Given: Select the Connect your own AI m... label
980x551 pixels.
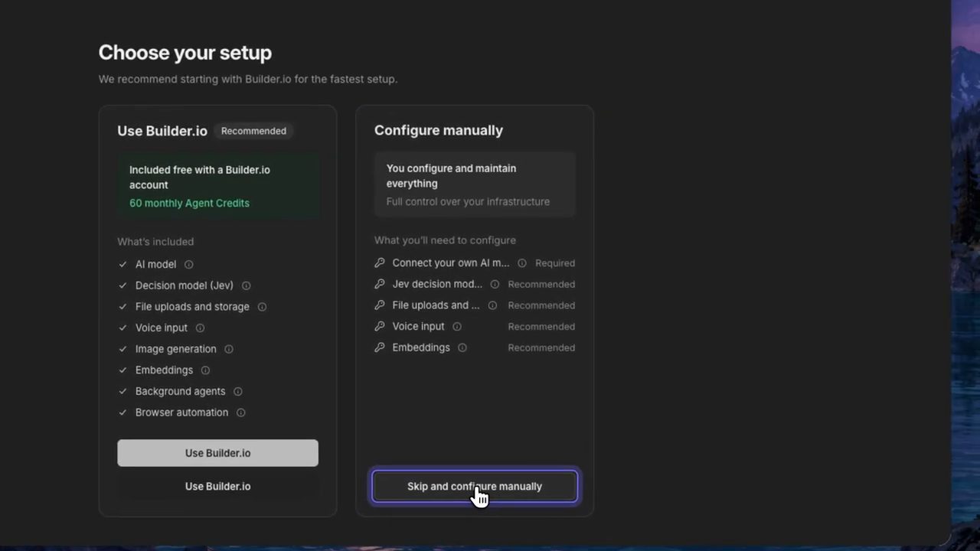Looking at the screenshot, I should coord(451,262).
